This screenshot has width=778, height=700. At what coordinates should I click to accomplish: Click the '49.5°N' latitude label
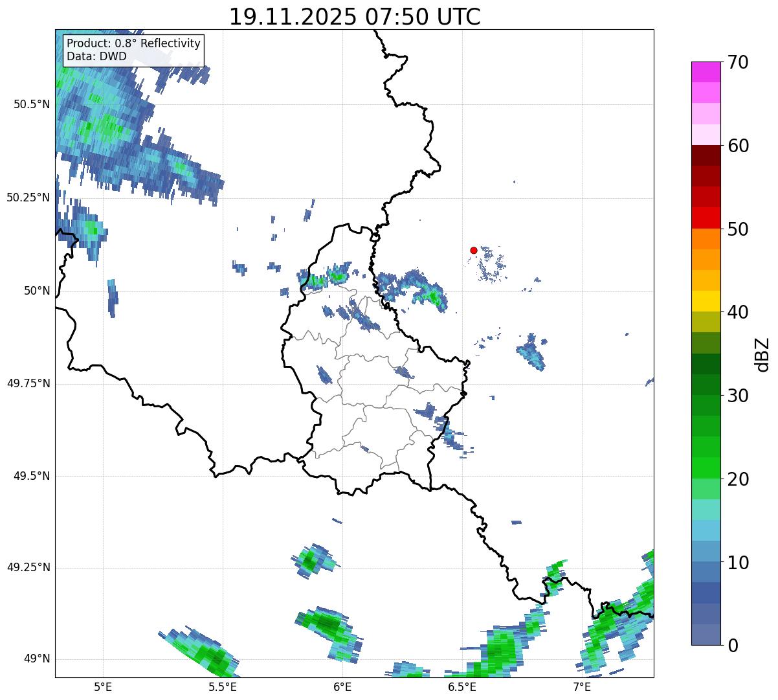(31, 476)
